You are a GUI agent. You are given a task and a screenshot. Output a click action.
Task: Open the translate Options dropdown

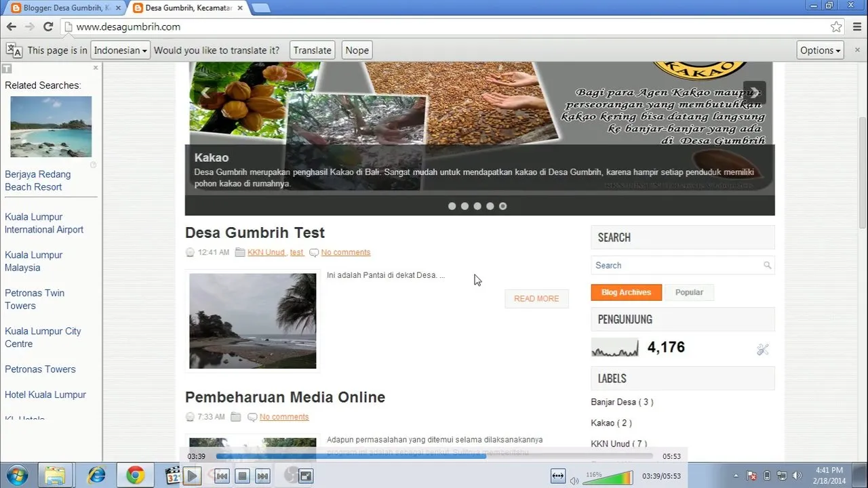click(x=821, y=50)
